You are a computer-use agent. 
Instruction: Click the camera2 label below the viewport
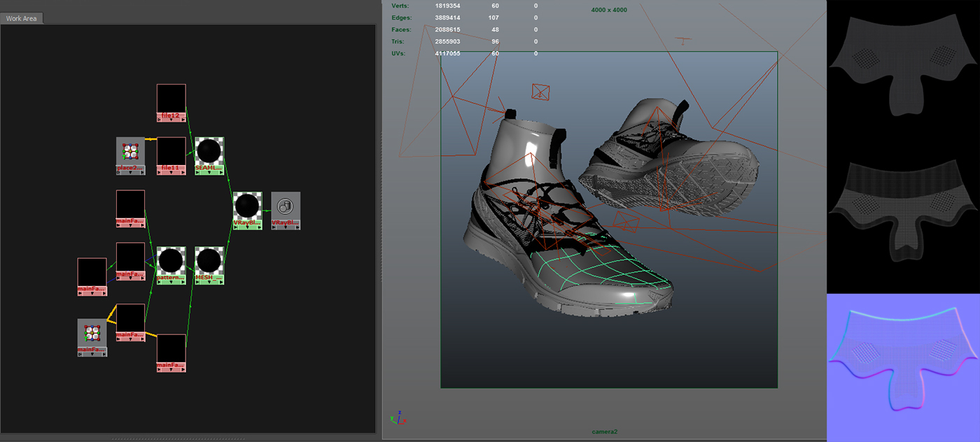606,431
